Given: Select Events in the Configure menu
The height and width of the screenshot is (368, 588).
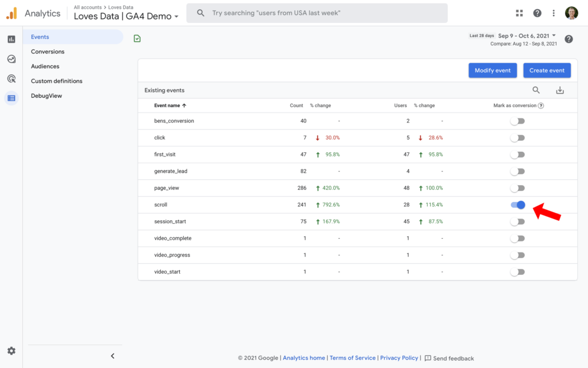Looking at the screenshot, I should pos(73,37).
